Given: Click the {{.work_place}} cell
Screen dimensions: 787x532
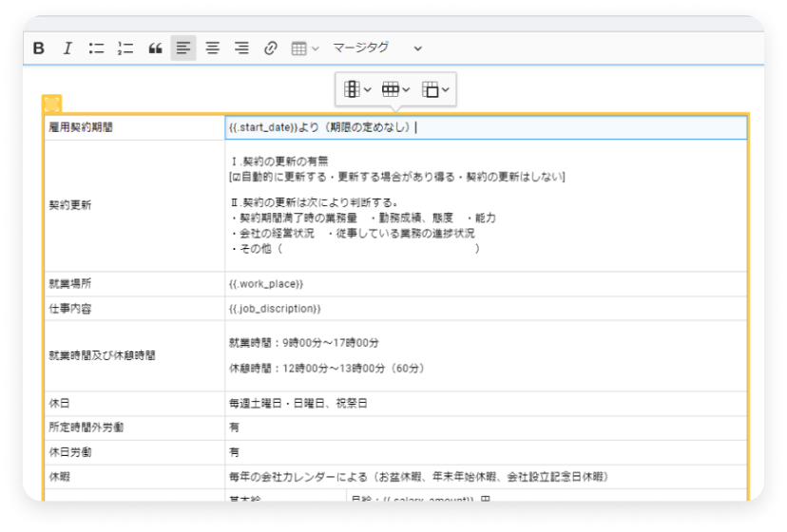Looking at the screenshot, I should point(266,284).
